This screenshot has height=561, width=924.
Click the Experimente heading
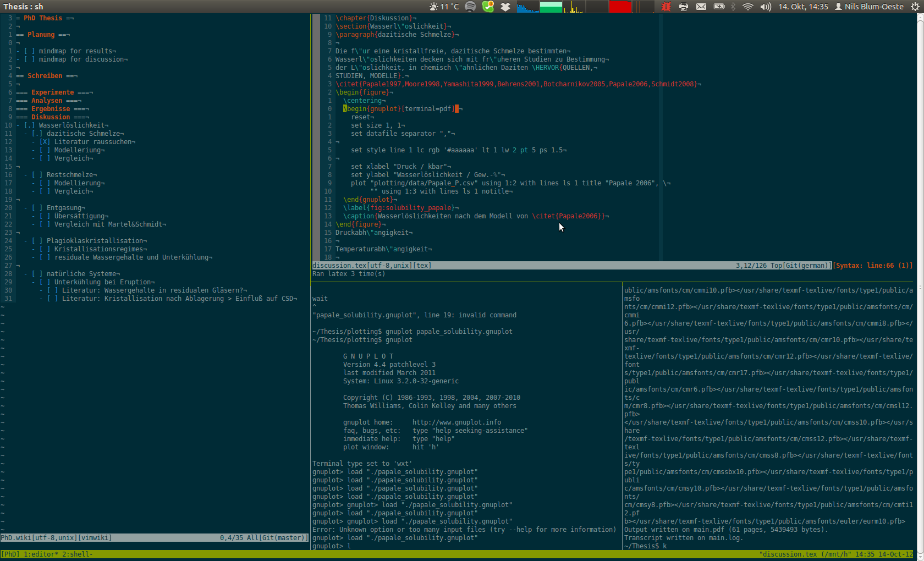point(52,92)
